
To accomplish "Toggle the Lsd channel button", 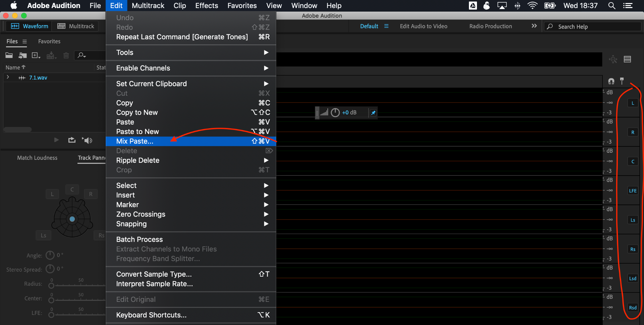I will click(633, 278).
